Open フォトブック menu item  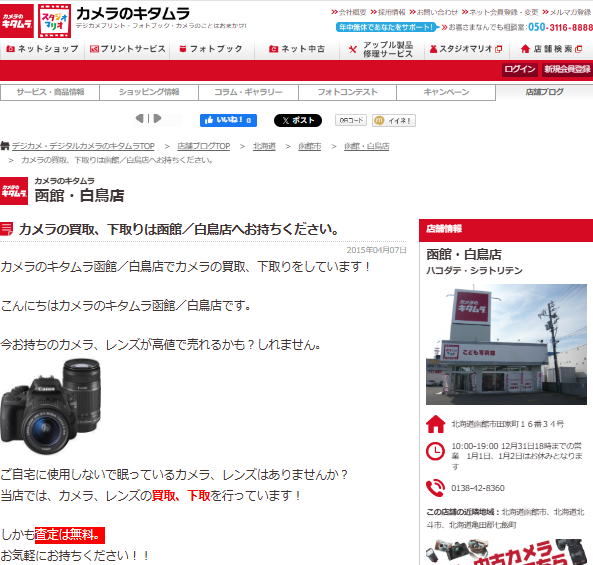click(x=212, y=49)
